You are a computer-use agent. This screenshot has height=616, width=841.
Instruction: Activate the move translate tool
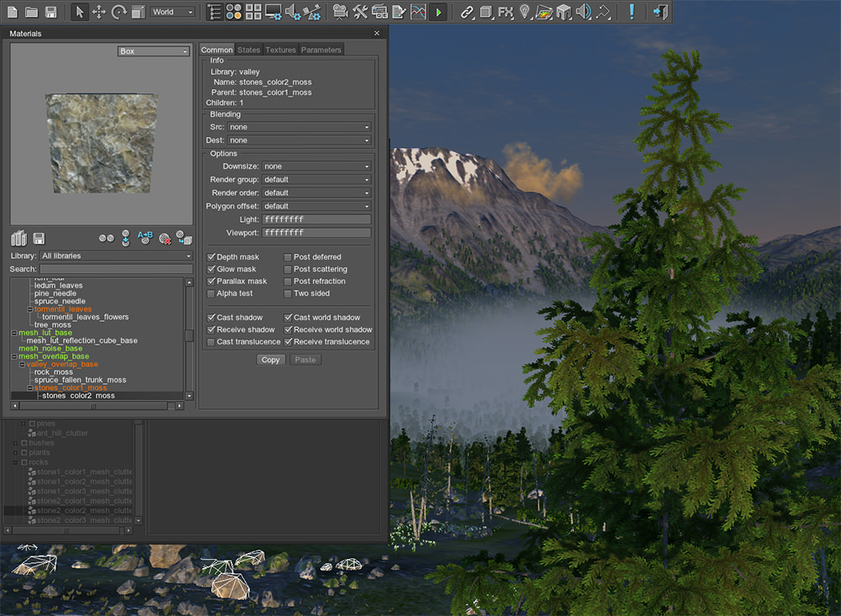click(98, 12)
